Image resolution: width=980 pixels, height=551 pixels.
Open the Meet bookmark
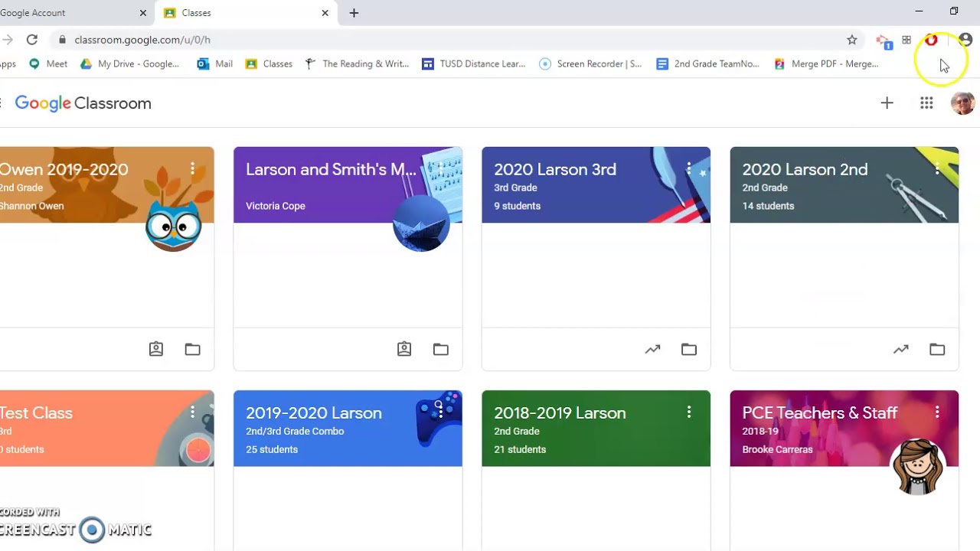[48, 64]
